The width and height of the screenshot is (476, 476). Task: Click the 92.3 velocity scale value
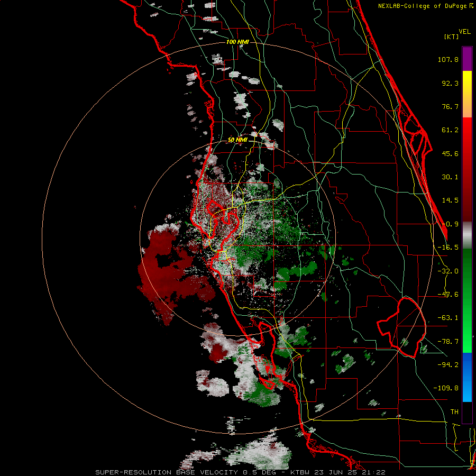[x=450, y=83]
